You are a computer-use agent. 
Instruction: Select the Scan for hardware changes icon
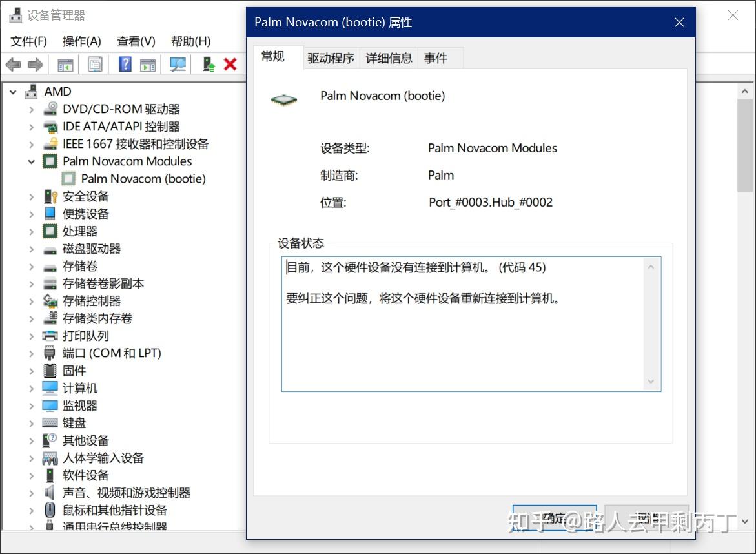[178, 64]
